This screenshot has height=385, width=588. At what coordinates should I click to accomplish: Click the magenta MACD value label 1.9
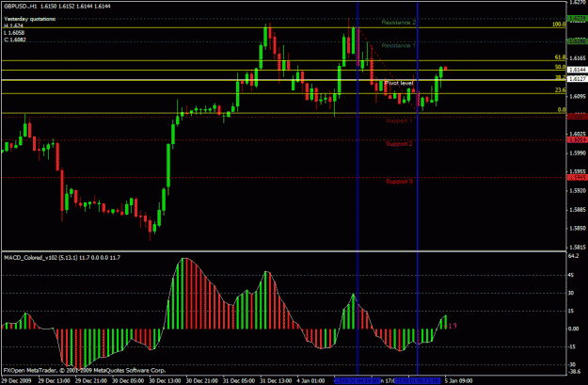[453, 326]
